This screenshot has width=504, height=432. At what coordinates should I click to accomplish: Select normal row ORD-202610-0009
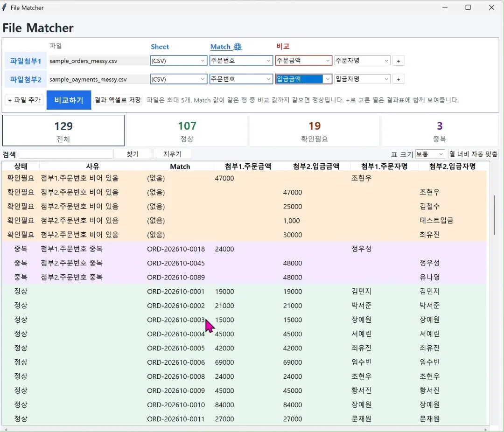(x=244, y=390)
